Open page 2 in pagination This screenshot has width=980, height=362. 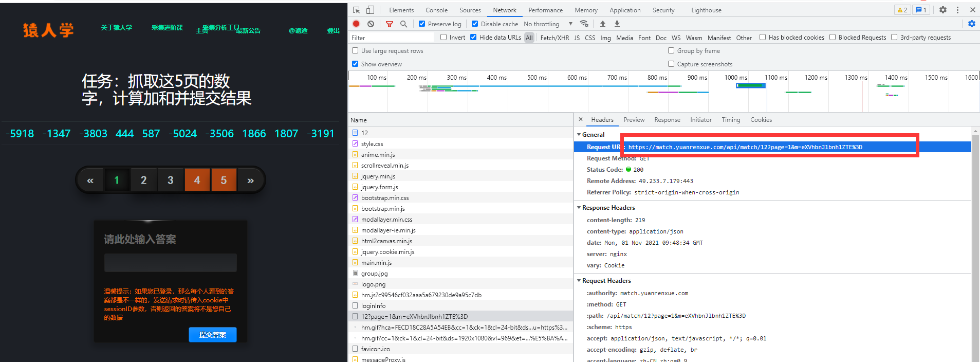(x=143, y=180)
